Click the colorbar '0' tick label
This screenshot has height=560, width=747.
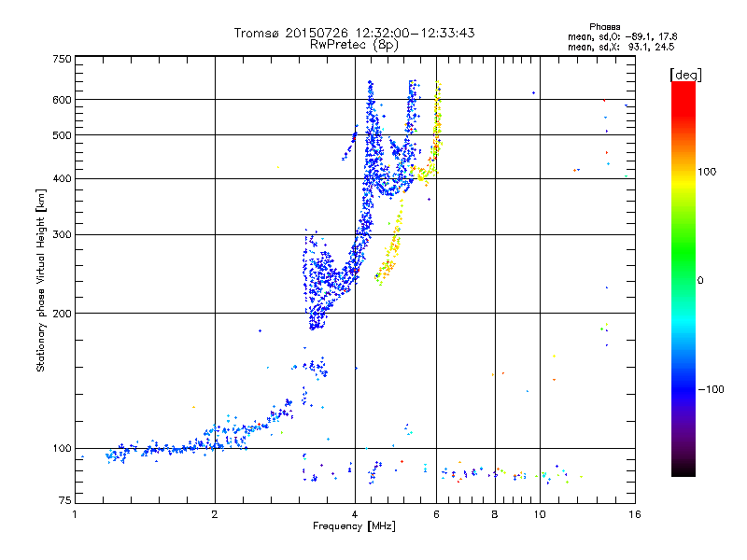click(700, 281)
